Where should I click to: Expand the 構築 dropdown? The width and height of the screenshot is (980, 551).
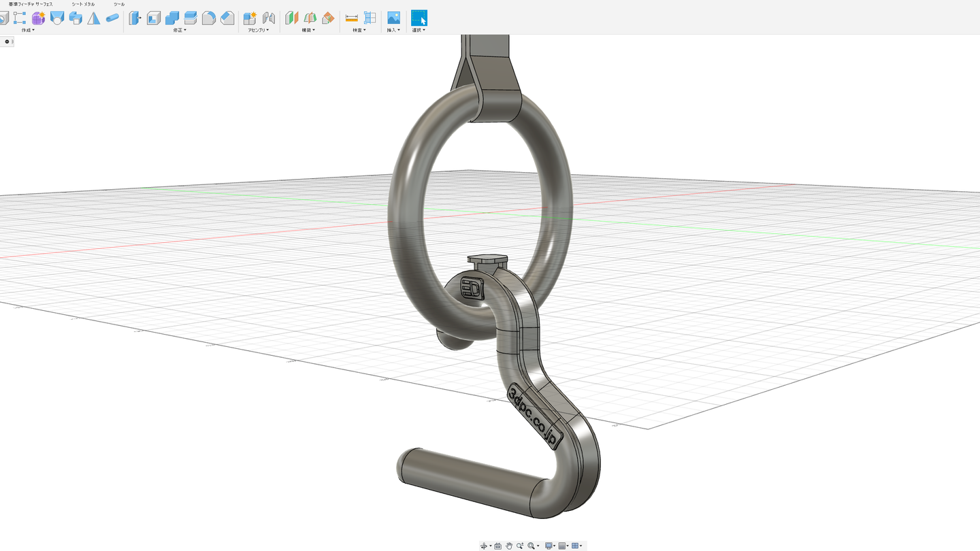pos(308,30)
